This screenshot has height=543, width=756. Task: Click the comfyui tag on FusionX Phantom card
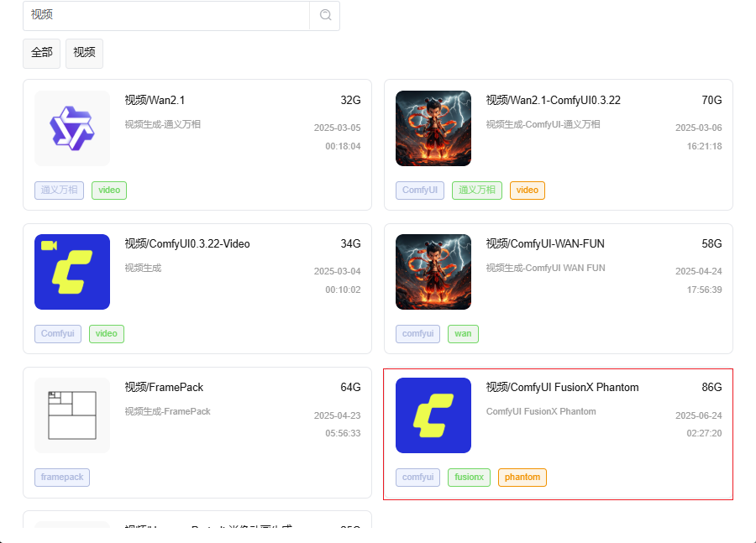418,478
